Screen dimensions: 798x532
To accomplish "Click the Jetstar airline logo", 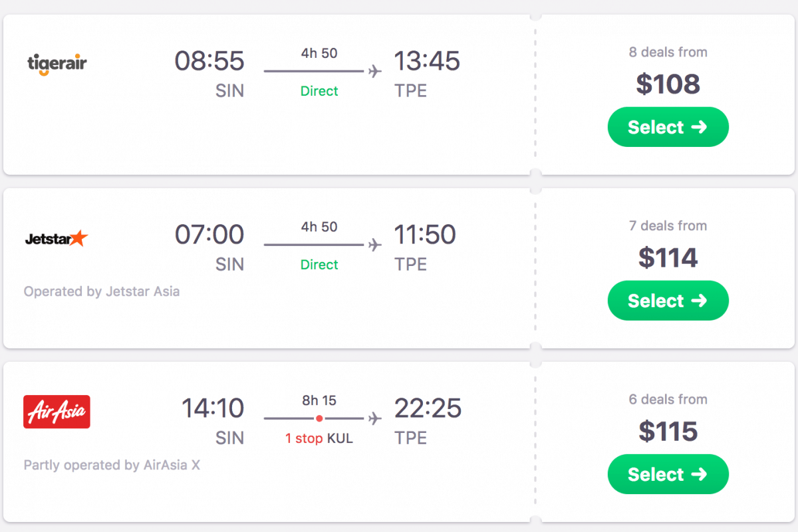I will click(56, 238).
